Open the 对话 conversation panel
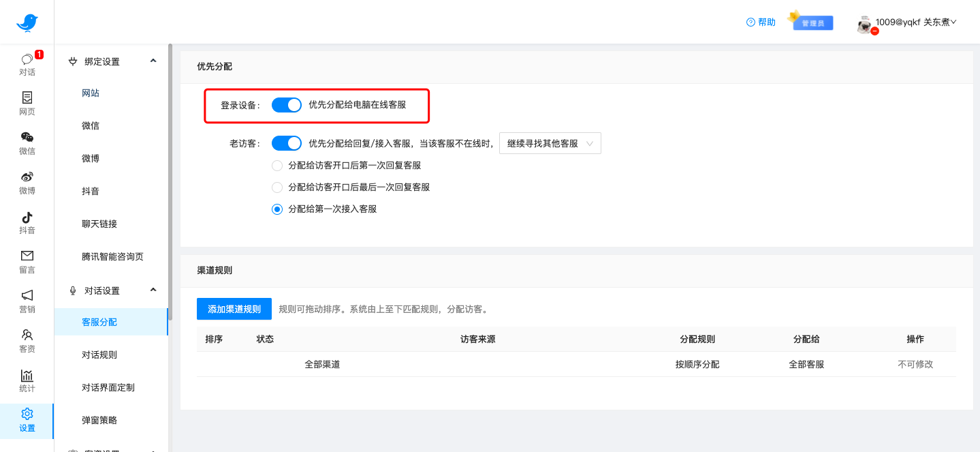 click(x=27, y=65)
